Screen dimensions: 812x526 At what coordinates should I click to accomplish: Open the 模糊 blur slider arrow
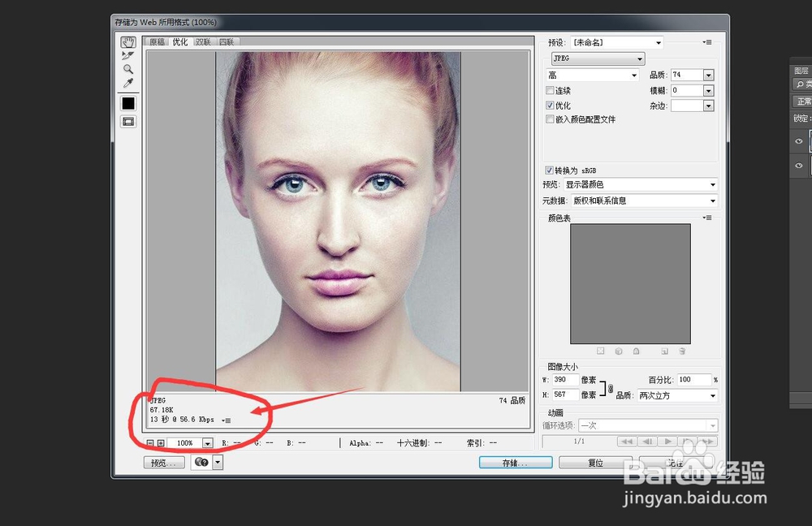[x=709, y=91]
